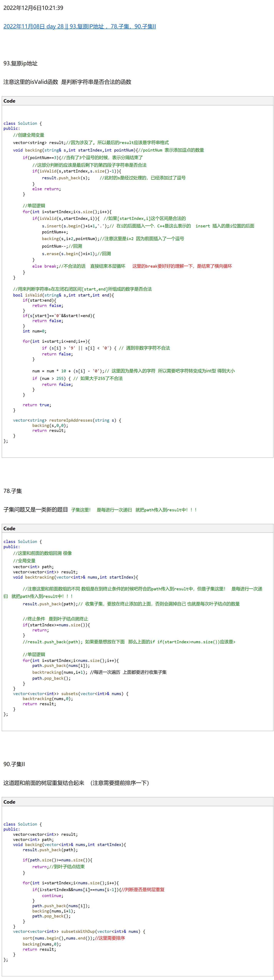The width and height of the screenshot is (274, 980).
Task: Click the call "backing(s,0,0);"
Action: (x=50, y=426)
